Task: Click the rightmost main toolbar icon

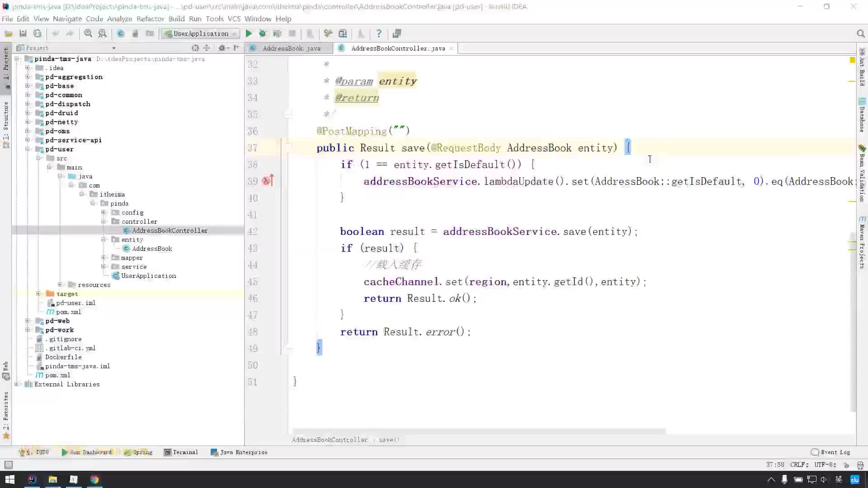Action: pyautogui.click(x=397, y=33)
